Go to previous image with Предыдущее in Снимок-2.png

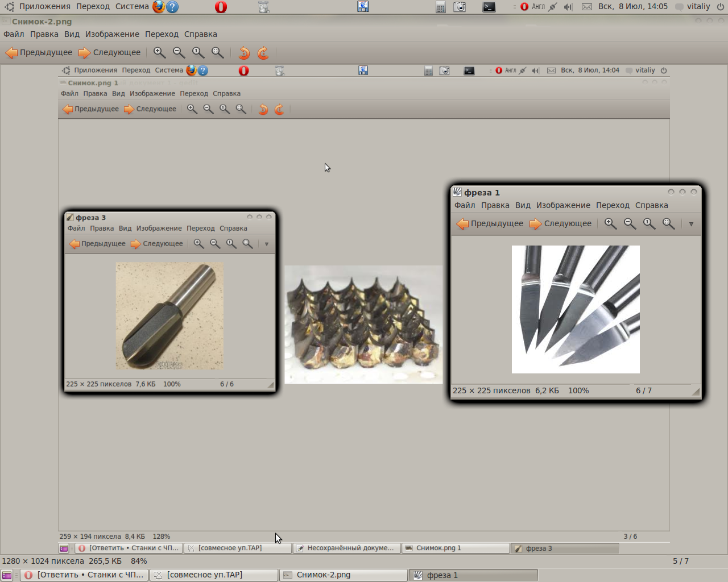39,53
